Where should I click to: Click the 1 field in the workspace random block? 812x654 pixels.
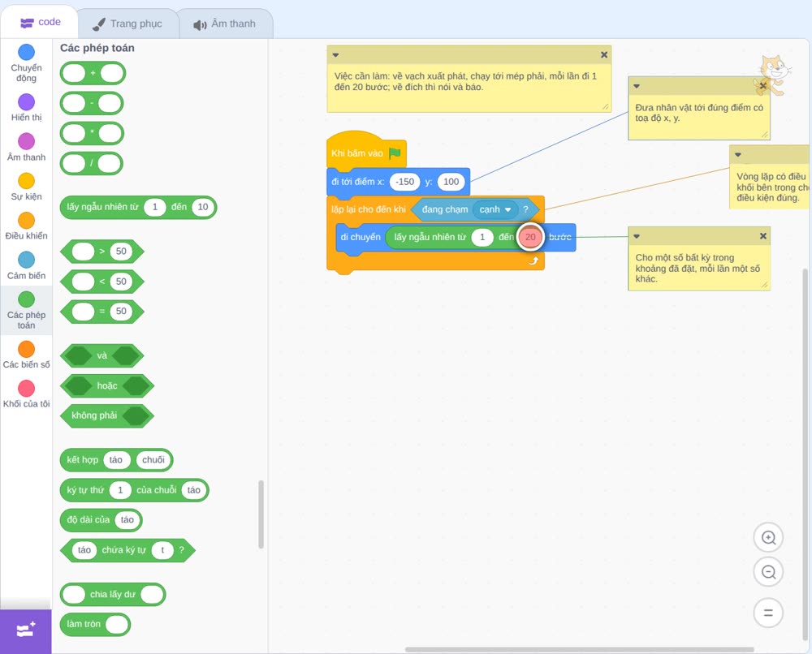coord(482,237)
